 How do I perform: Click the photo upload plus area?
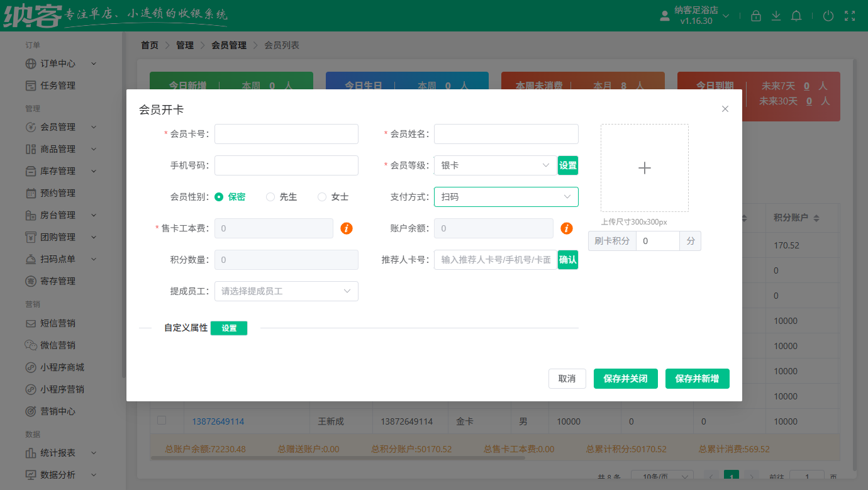tap(644, 167)
